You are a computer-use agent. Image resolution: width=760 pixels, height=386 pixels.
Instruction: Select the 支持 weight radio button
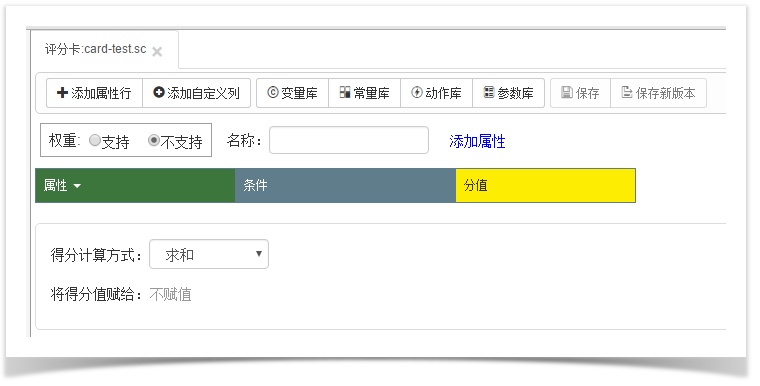pyautogui.click(x=95, y=141)
